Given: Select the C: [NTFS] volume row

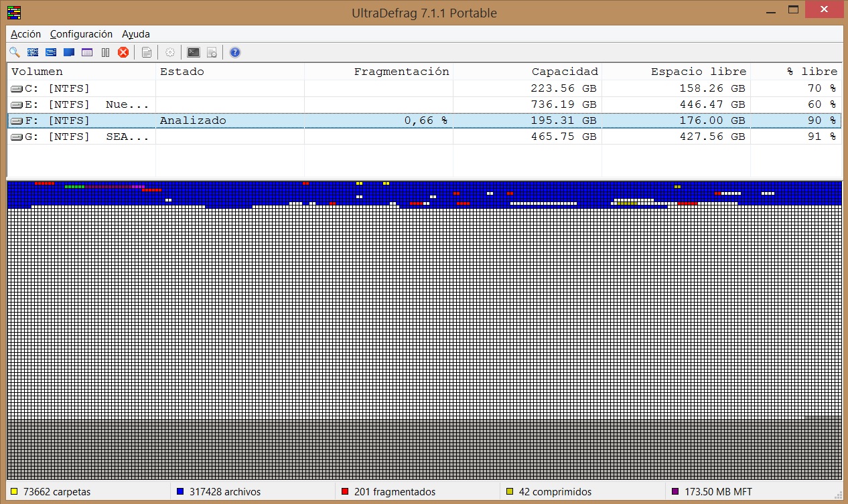Looking at the screenshot, I should coord(51,88).
